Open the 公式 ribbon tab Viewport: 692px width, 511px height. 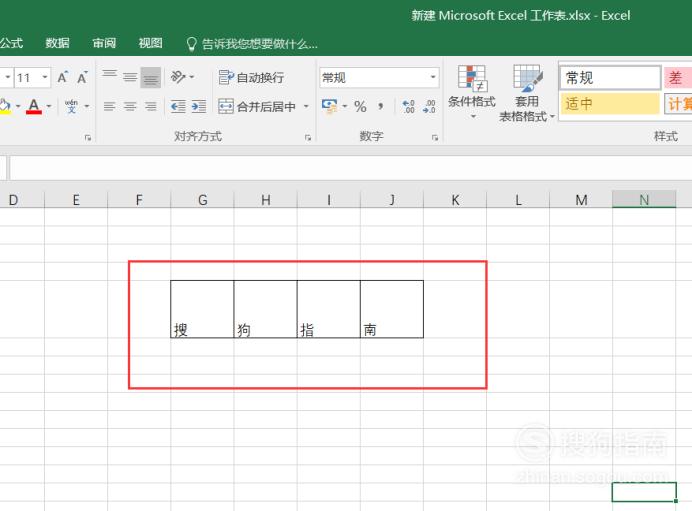point(11,43)
